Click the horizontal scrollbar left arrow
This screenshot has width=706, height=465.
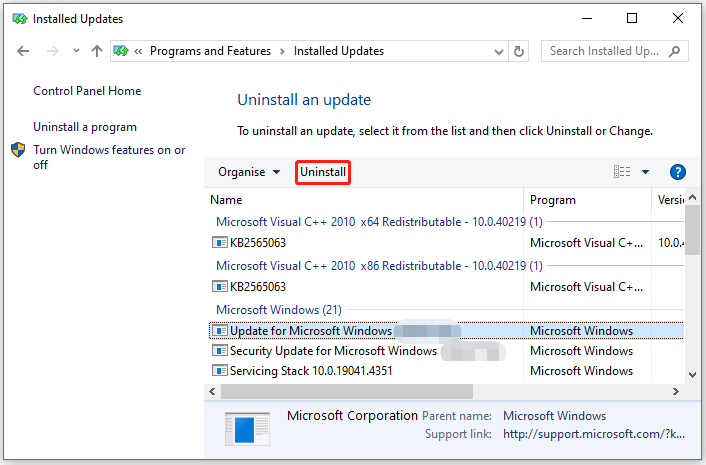click(x=213, y=392)
